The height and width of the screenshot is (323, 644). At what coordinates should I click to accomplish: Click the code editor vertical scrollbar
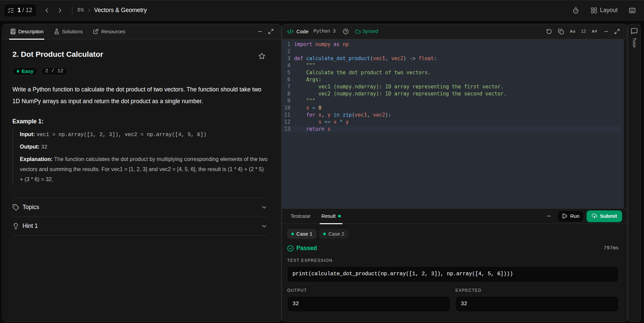point(626,124)
